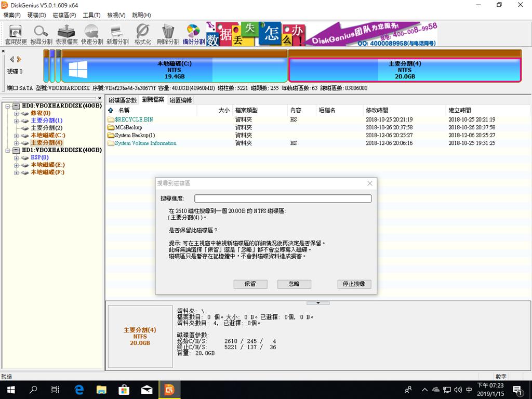Open the 工具(T) menu

[x=91, y=15]
